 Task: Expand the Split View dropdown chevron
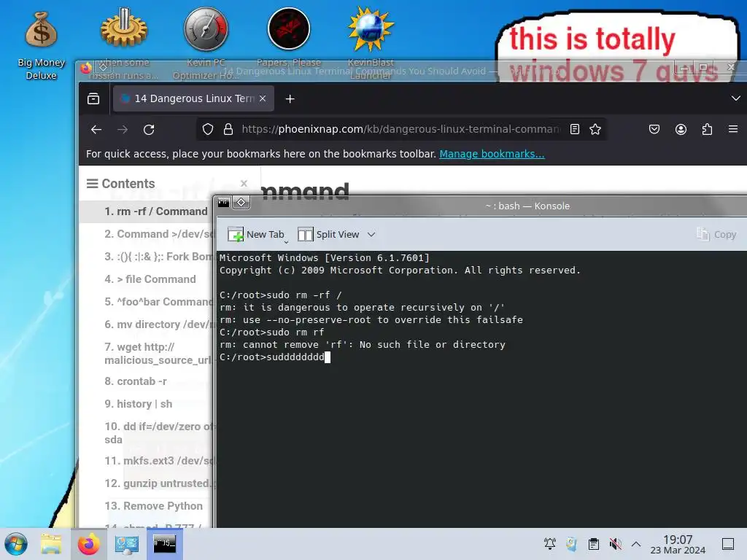(x=371, y=234)
